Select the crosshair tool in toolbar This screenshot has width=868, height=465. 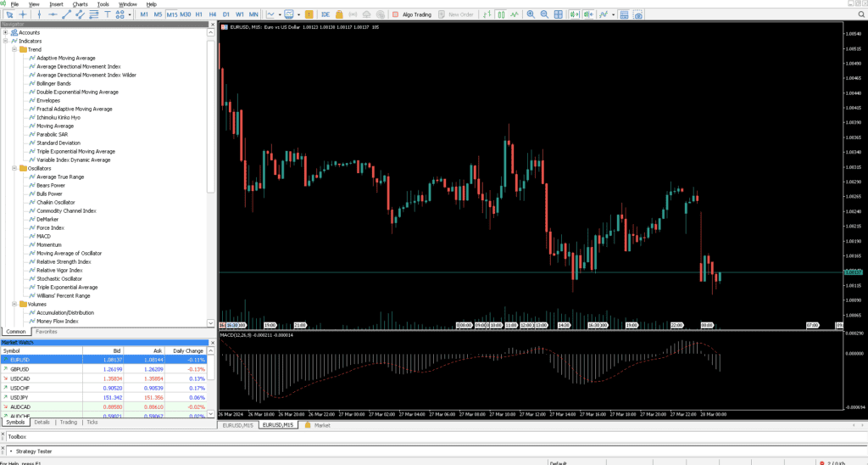[x=23, y=14]
